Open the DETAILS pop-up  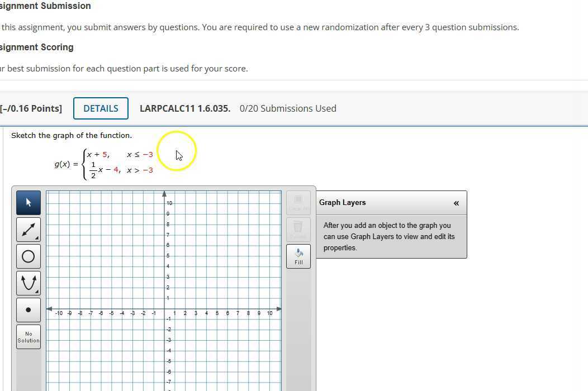101,108
